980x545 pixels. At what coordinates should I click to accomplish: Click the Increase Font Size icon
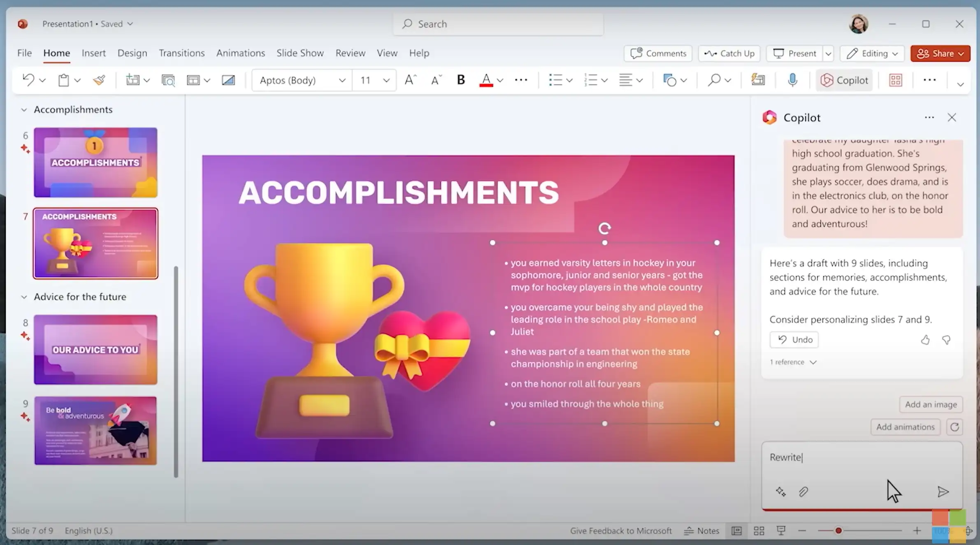point(410,80)
